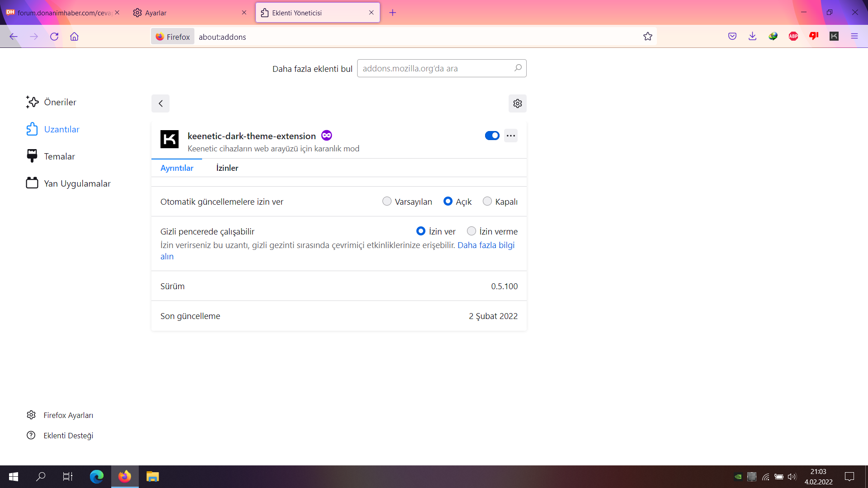Click the private browsing badge icon

click(326, 136)
